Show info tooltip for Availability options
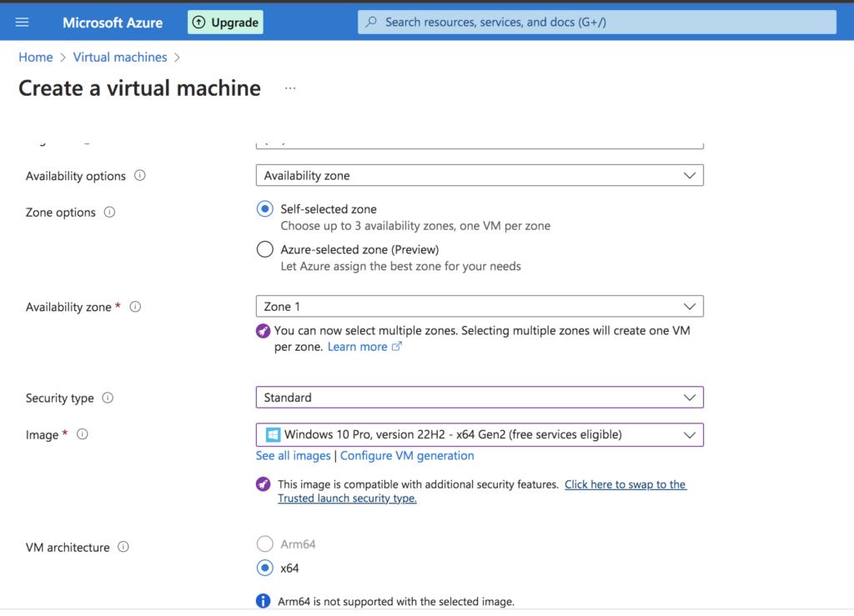 click(x=140, y=176)
